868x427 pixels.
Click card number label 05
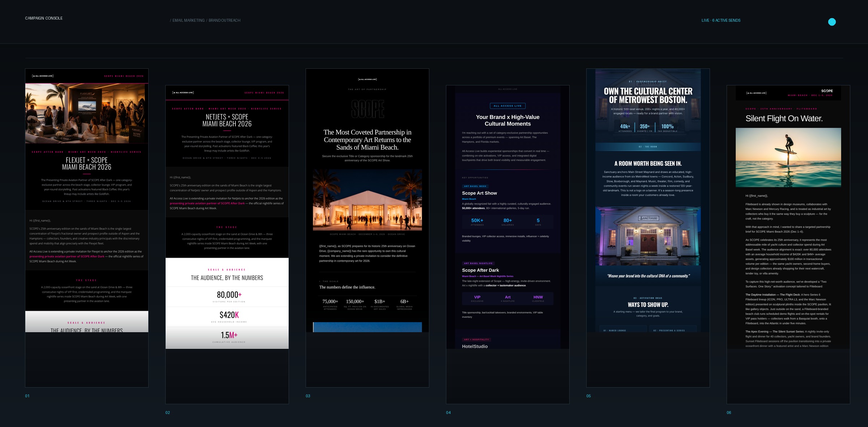coord(588,396)
